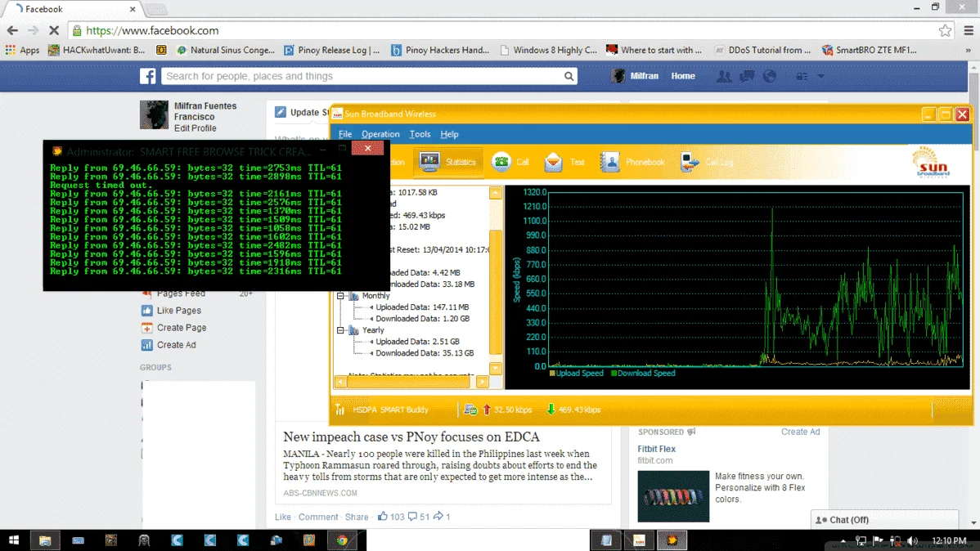Like the ABS-CBN news post
The width and height of the screenshot is (980, 551).
tap(283, 517)
